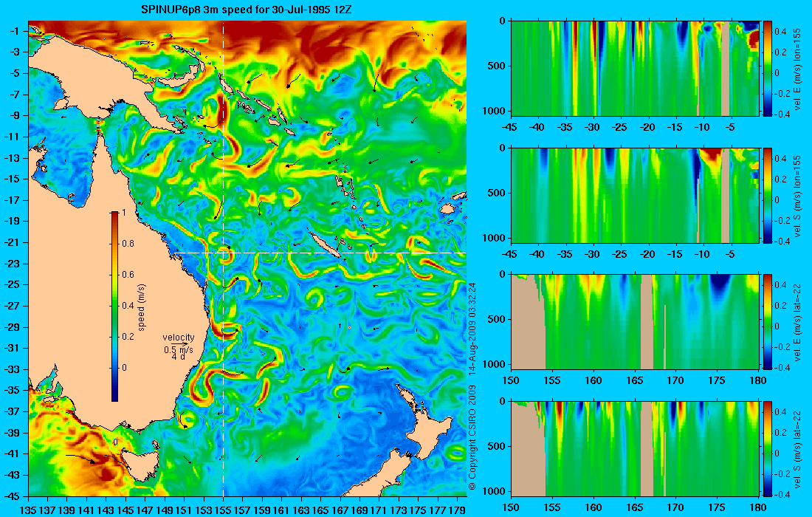Open the vel. E lat=-22 section plot
Viewport: 812px width, 517px height.
click(634, 322)
